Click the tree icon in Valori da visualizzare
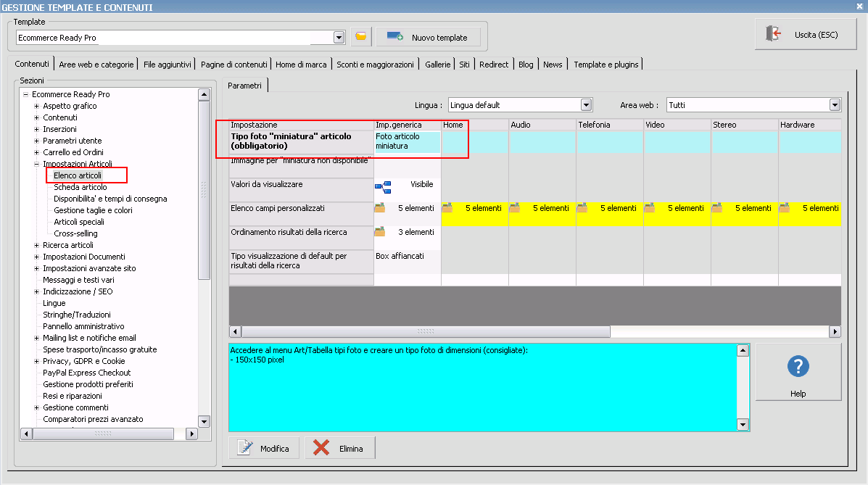This screenshot has height=485, width=868. pos(382,188)
